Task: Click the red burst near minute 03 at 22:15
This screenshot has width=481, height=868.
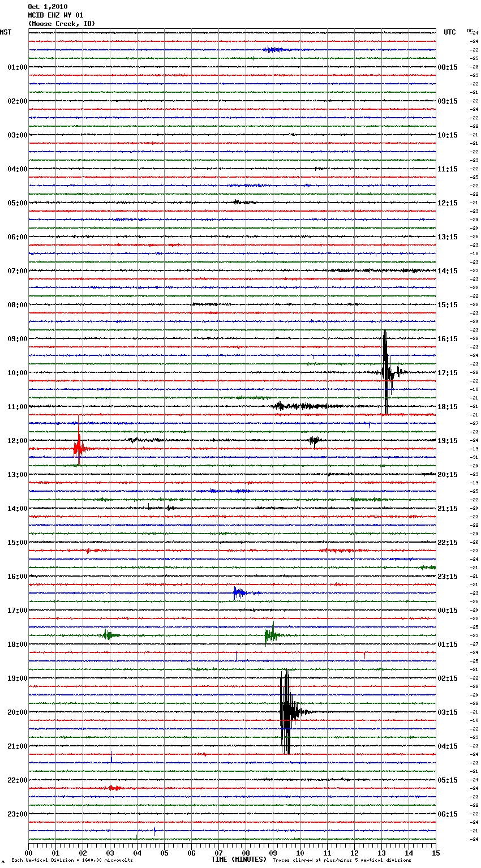Action: (x=114, y=788)
